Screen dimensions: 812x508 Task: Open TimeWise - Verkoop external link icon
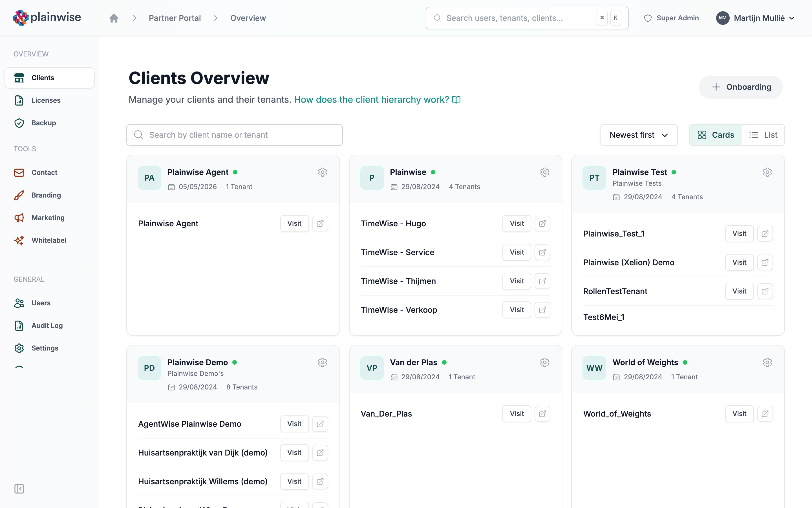point(542,310)
